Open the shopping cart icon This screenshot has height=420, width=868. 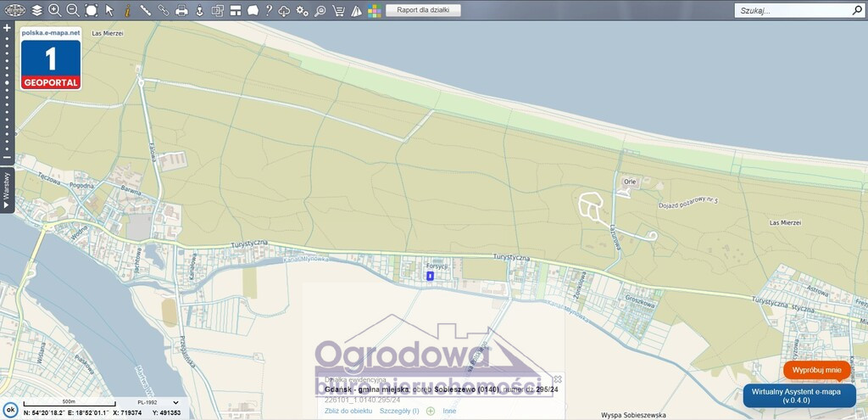[x=337, y=10]
